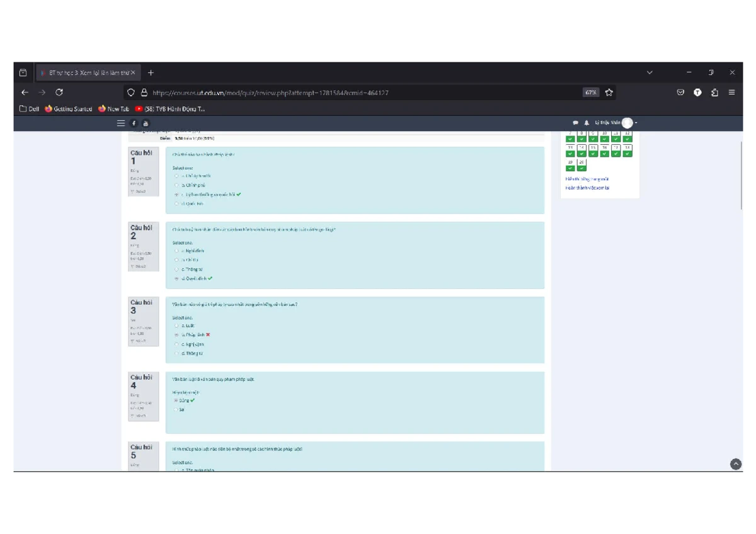Open the messages chat icon

click(x=575, y=123)
